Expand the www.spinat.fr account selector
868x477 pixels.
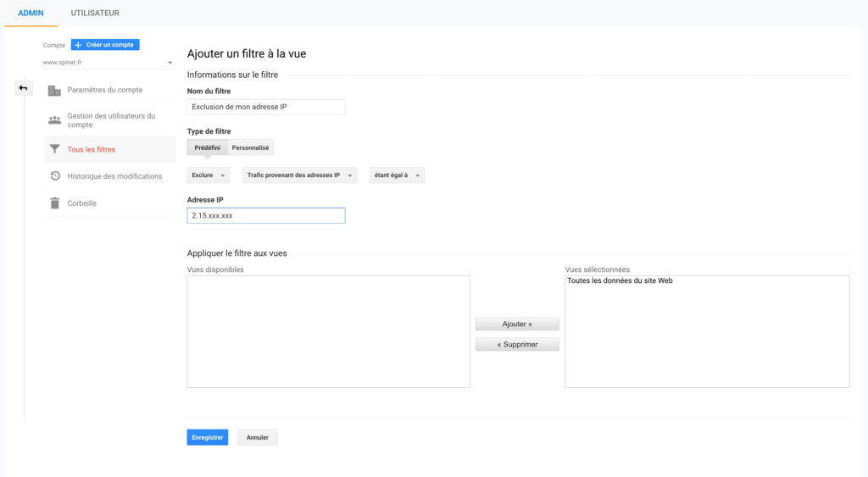pyautogui.click(x=108, y=63)
